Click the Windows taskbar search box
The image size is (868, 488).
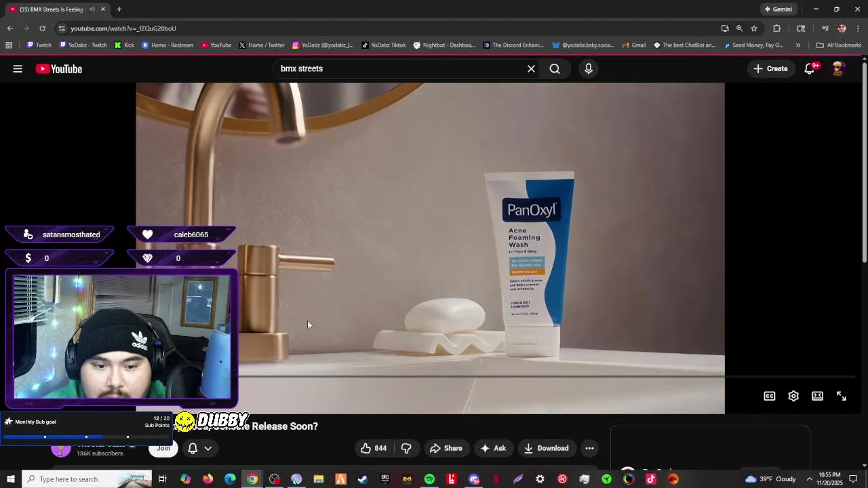[x=87, y=479]
